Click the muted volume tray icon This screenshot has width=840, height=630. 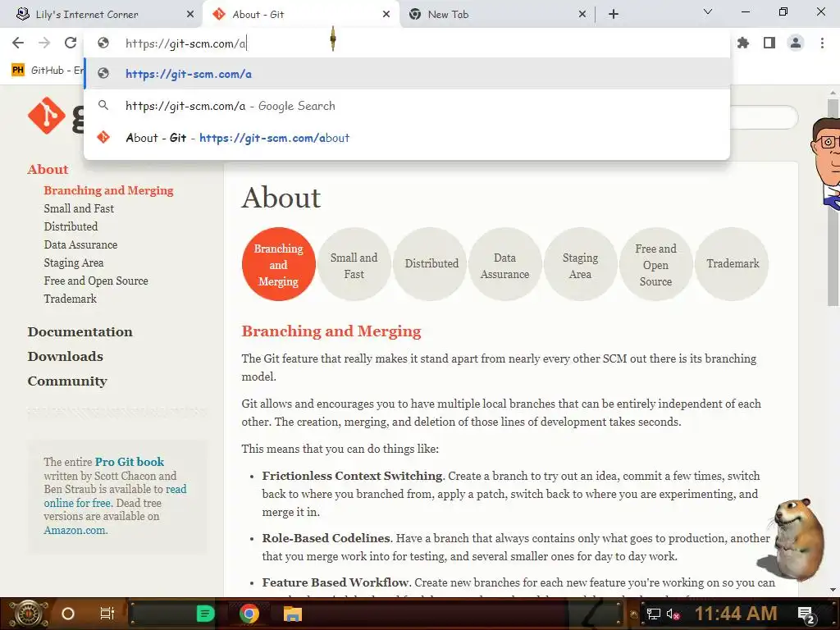coord(673,614)
